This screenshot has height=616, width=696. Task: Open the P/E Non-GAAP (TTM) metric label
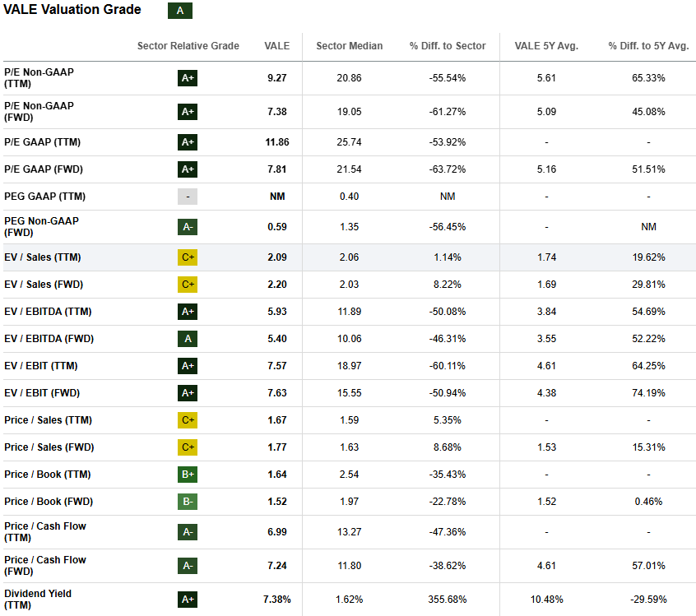[39, 78]
